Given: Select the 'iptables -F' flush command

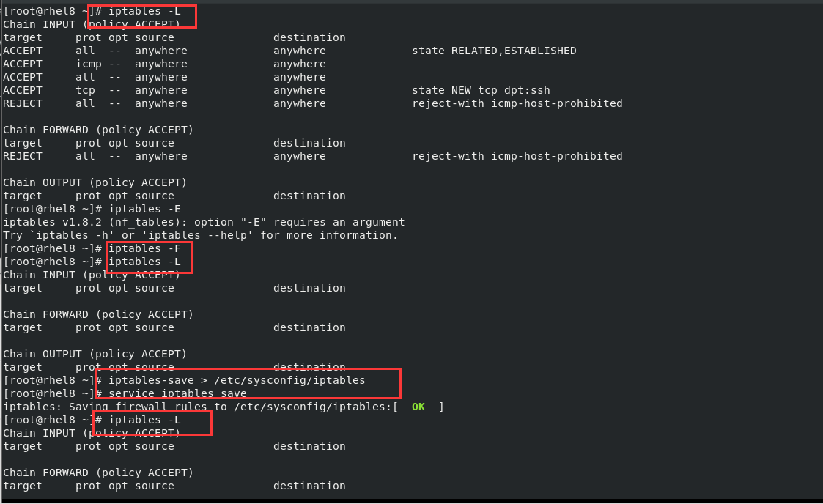Looking at the screenshot, I should pos(144,248).
